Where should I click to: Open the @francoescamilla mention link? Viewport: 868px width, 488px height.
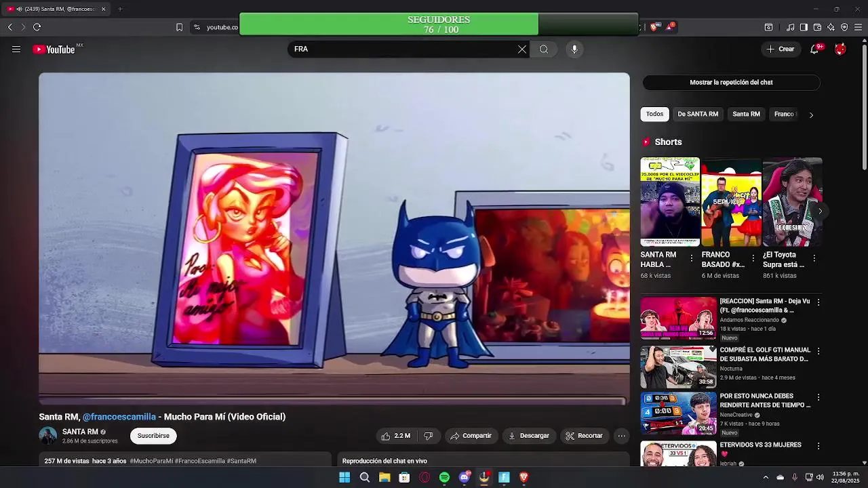[x=119, y=417]
